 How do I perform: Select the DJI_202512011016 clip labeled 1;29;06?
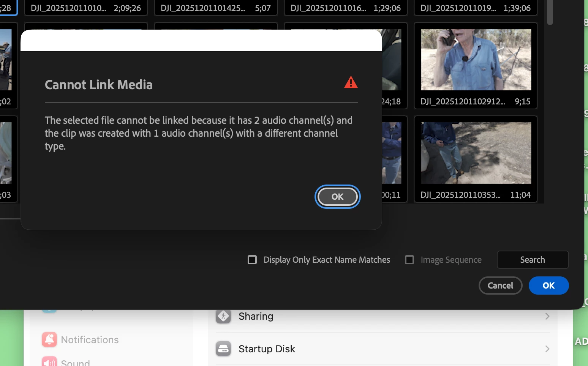pyautogui.click(x=346, y=8)
